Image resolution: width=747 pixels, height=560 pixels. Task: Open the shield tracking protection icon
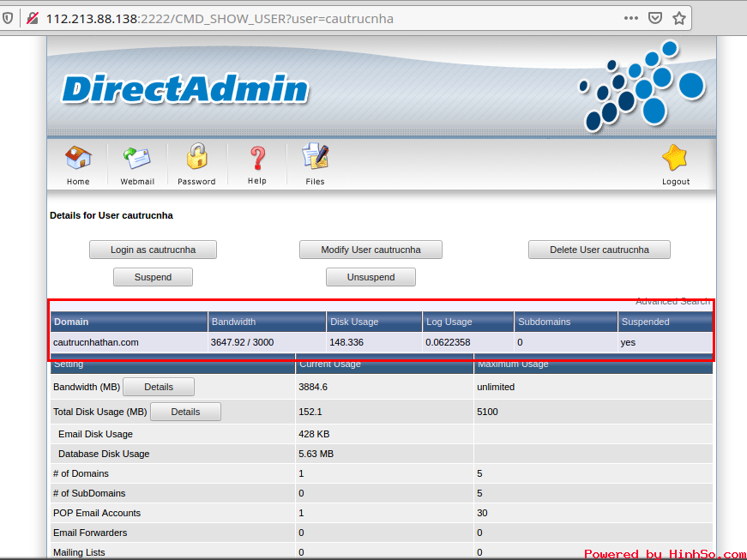click(8, 19)
